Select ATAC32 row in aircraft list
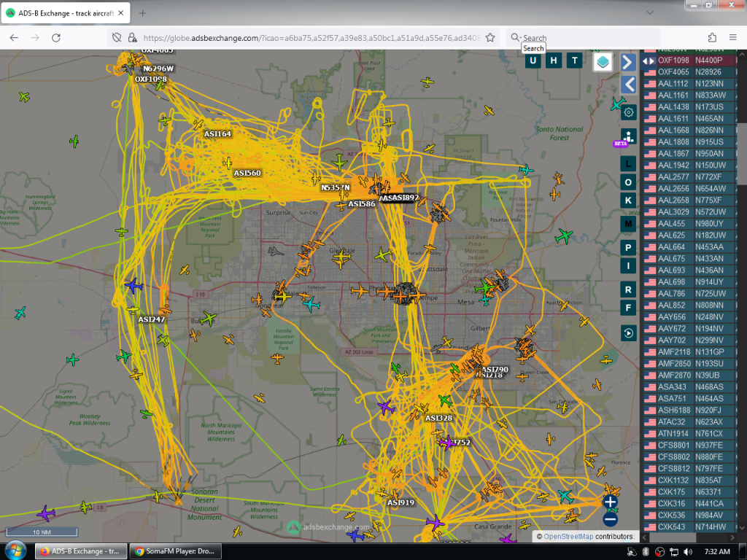Screen dimensions: 747x560 [x=689, y=422]
